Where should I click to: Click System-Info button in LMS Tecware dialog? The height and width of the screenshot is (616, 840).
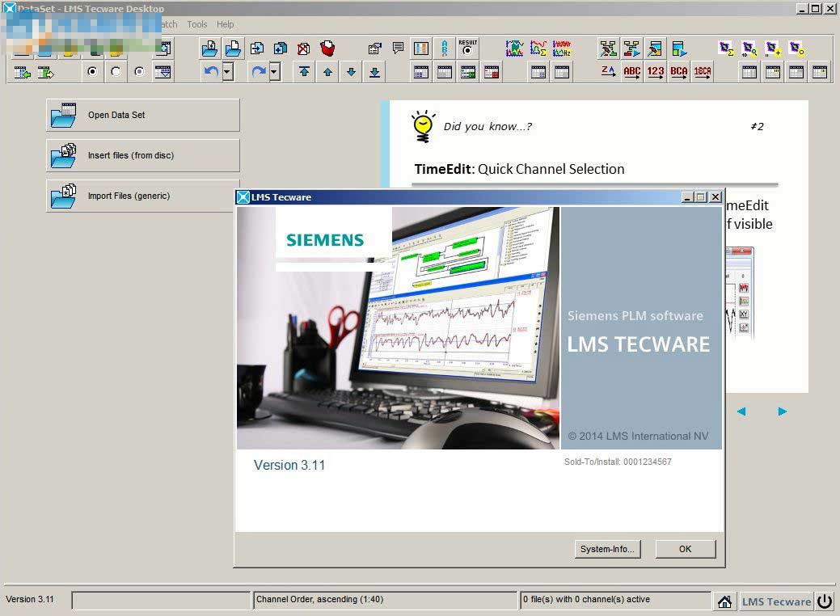607,549
